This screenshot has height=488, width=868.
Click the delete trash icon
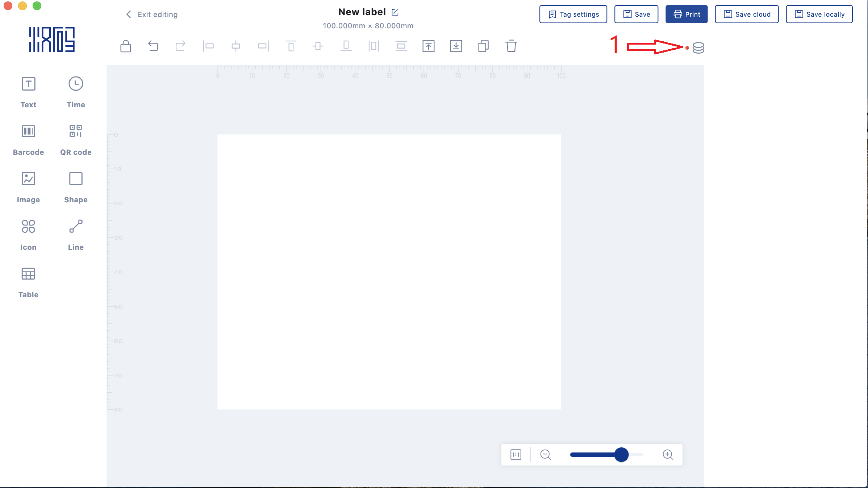tap(511, 46)
